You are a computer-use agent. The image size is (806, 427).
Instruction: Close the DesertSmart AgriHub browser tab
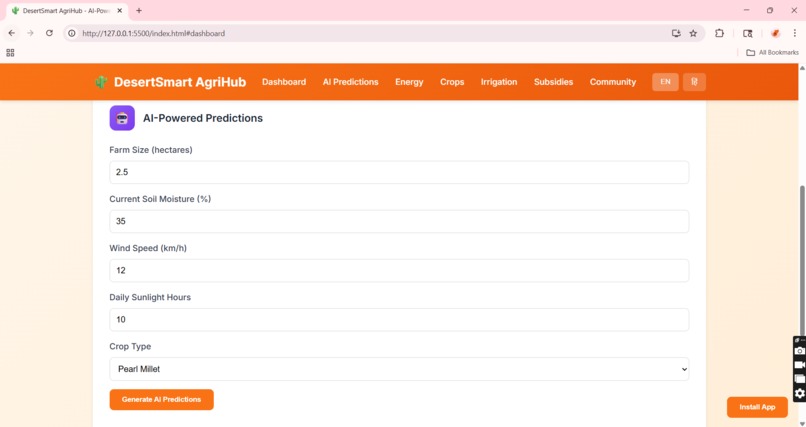pos(119,10)
